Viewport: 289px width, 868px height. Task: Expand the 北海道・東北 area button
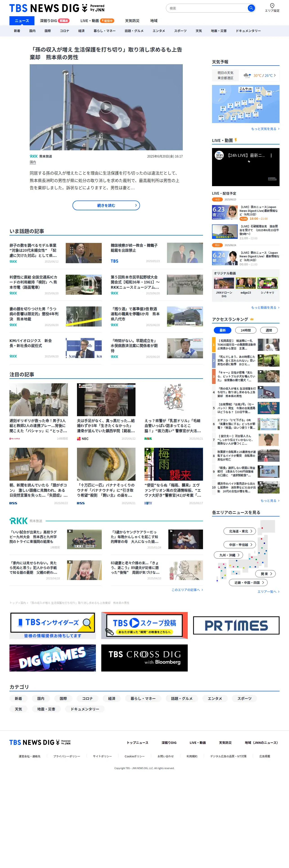point(240,531)
